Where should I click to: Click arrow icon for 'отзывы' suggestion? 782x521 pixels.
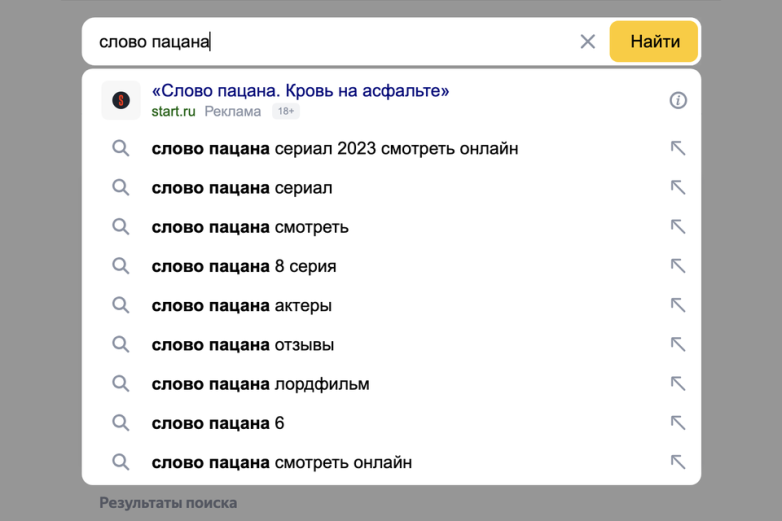coord(678,344)
